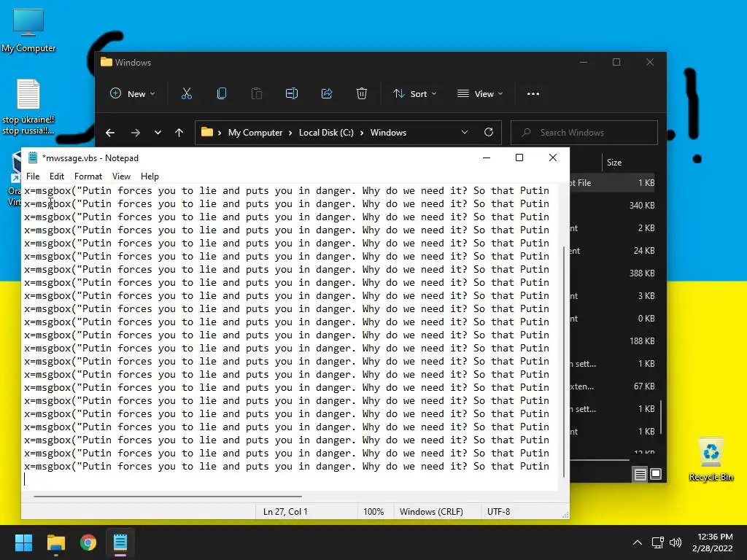Select the 'stop ukraine!! stop russia!!' text file
747x560 pixels.
[28, 107]
